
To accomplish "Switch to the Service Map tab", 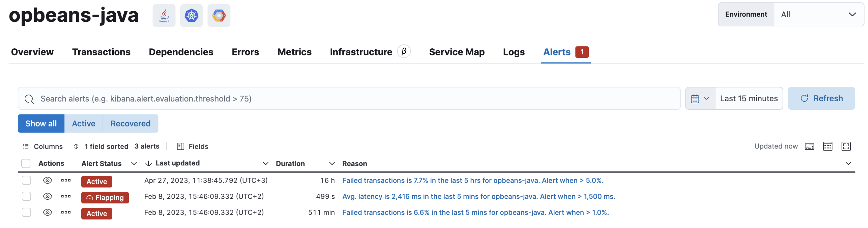I will pyautogui.click(x=457, y=52).
